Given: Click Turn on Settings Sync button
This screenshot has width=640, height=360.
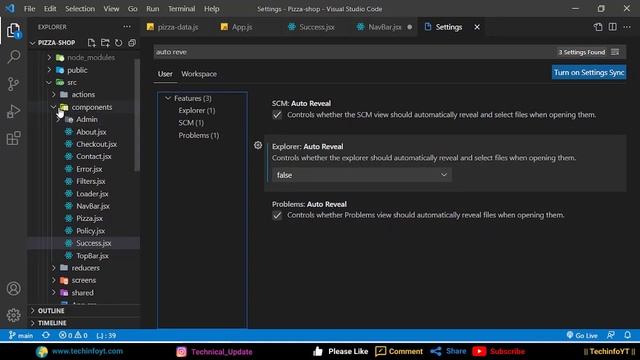Looking at the screenshot, I should click(589, 73).
